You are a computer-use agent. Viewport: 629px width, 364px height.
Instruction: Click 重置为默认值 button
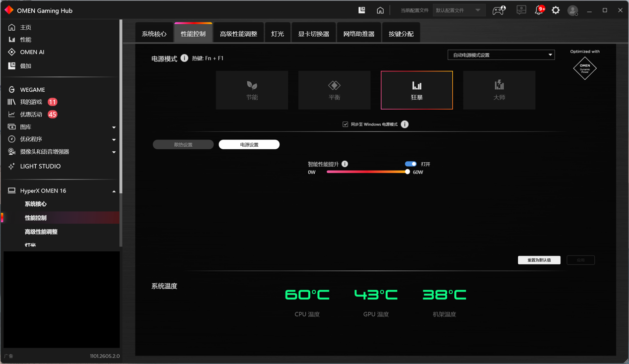coord(539,260)
